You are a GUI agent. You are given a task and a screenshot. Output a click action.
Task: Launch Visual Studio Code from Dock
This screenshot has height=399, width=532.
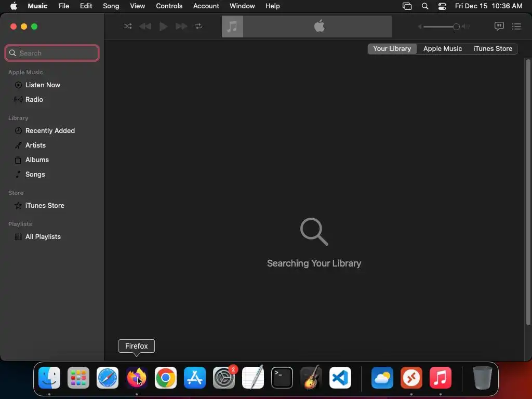point(340,378)
